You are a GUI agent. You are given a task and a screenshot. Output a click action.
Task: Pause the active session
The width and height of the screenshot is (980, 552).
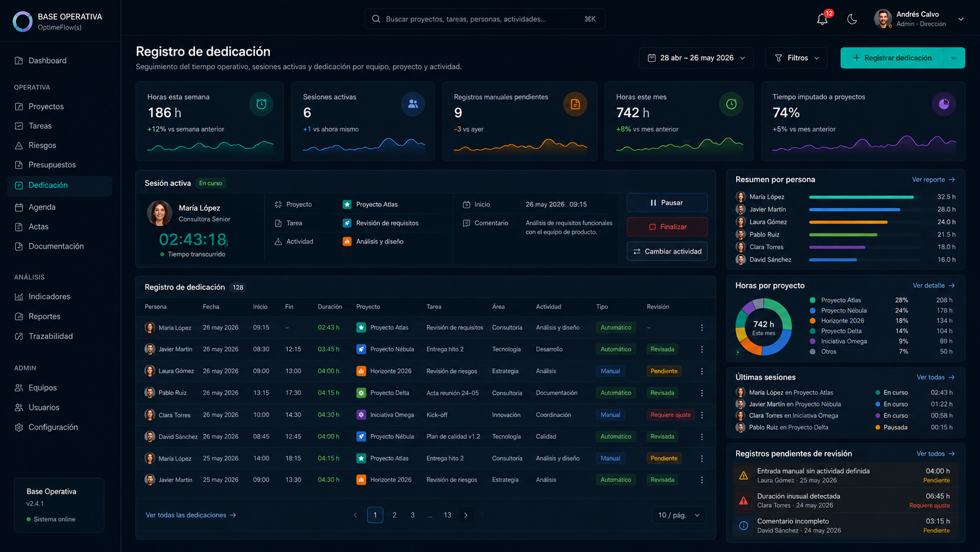tap(667, 202)
